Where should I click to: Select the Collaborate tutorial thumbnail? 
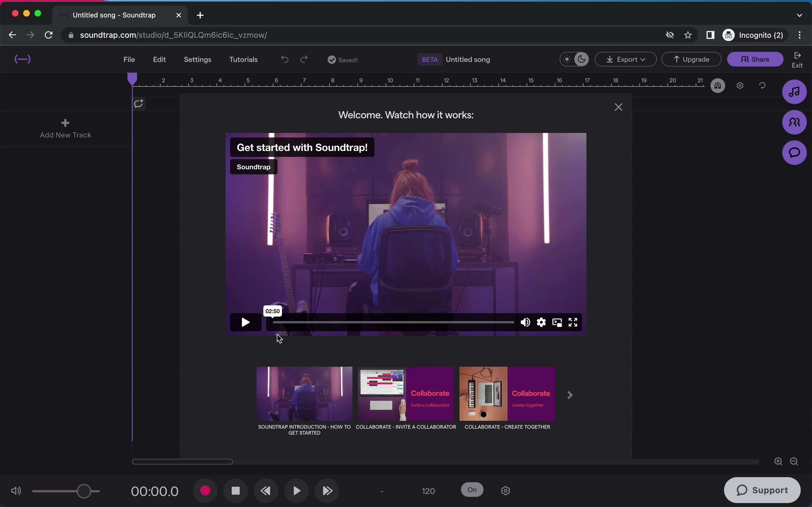coord(406,394)
